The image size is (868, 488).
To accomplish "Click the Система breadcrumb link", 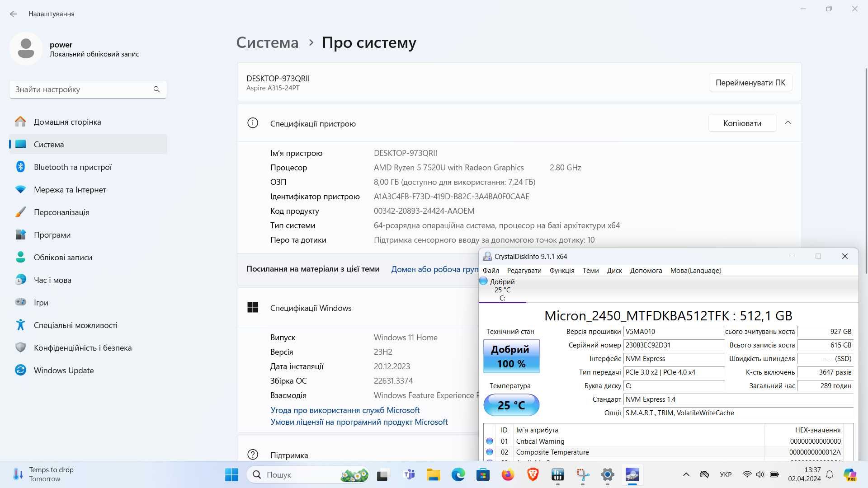I will click(x=267, y=42).
